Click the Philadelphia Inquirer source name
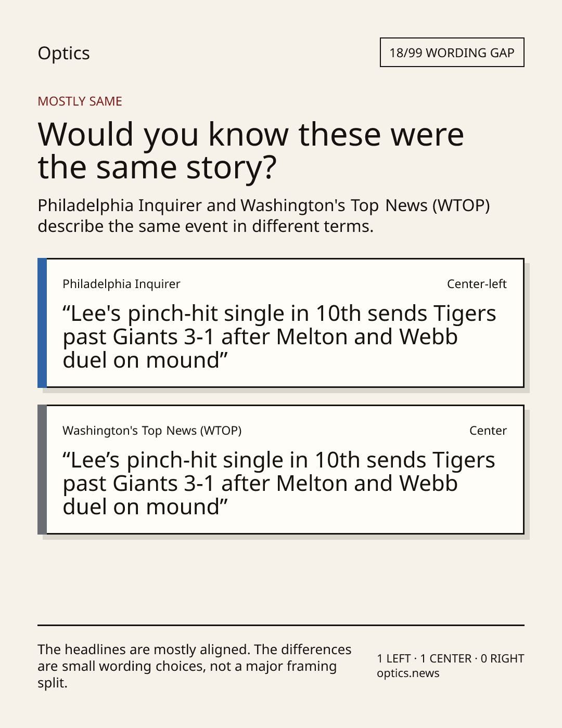The width and height of the screenshot is (562, 728). coord(121,284)
